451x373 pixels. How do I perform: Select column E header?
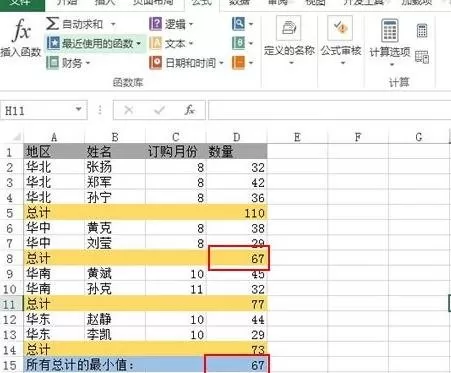tap(297, 137)
